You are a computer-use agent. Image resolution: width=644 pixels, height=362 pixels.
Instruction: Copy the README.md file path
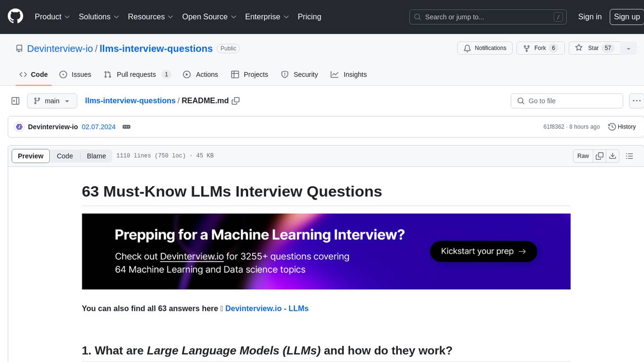(235, 101)
